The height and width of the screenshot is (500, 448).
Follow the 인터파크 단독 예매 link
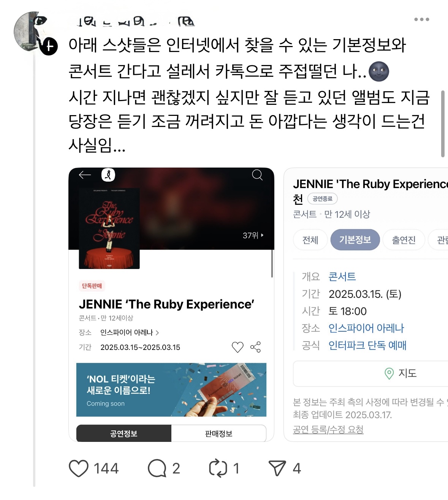click(x=367, y=345)
